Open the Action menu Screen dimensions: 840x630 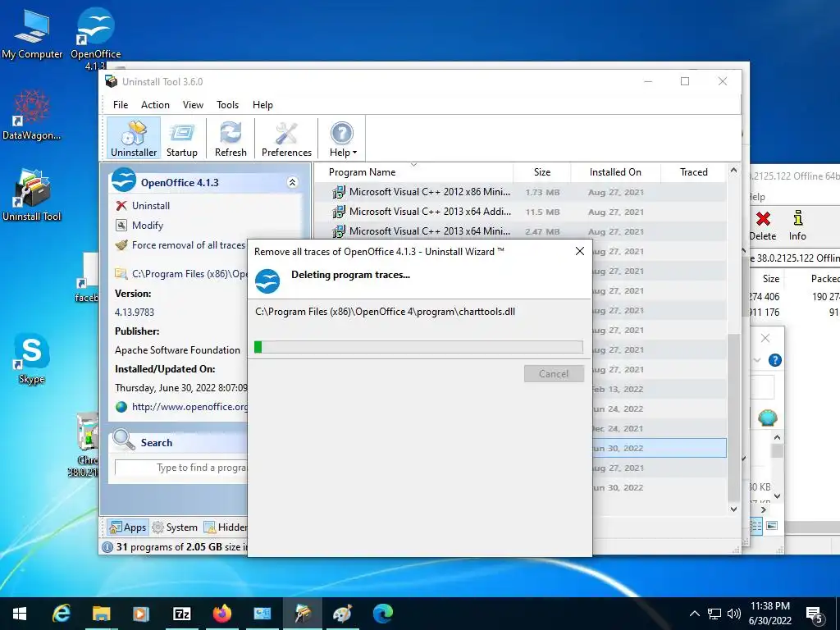tap(155, 105)
